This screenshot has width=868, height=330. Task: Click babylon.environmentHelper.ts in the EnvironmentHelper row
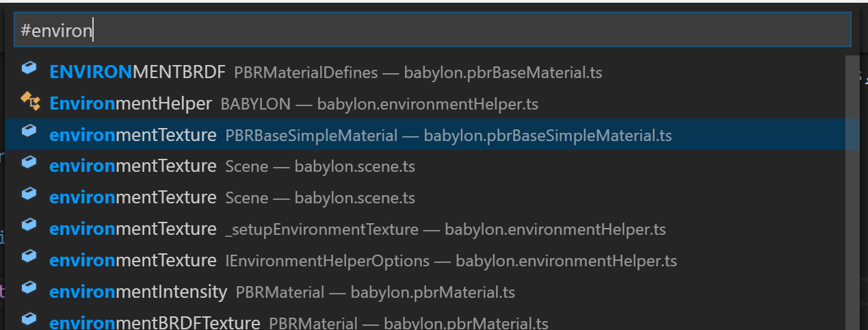coord(428,104)
